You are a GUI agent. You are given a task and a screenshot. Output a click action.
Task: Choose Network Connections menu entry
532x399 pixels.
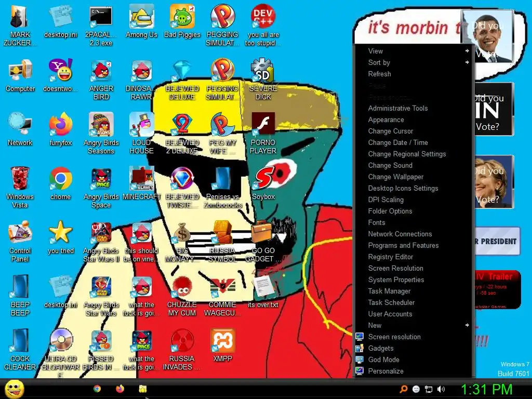(414, 234)
